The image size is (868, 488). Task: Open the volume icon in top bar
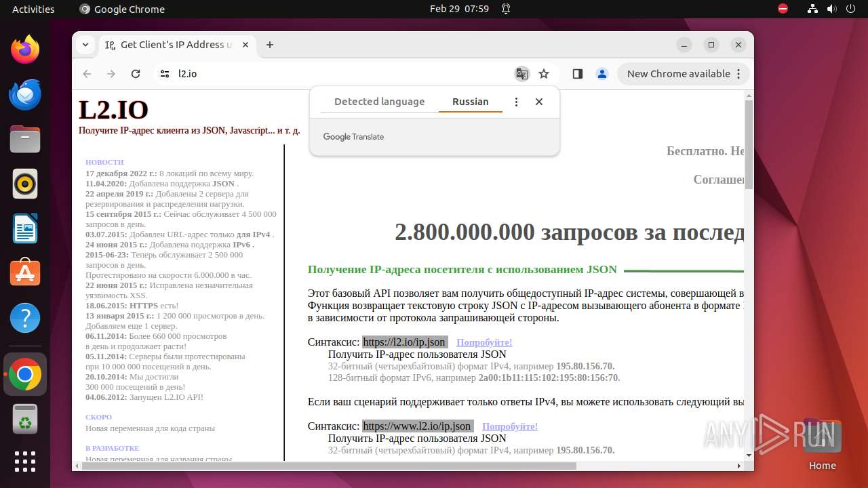[x=831, y=9]
